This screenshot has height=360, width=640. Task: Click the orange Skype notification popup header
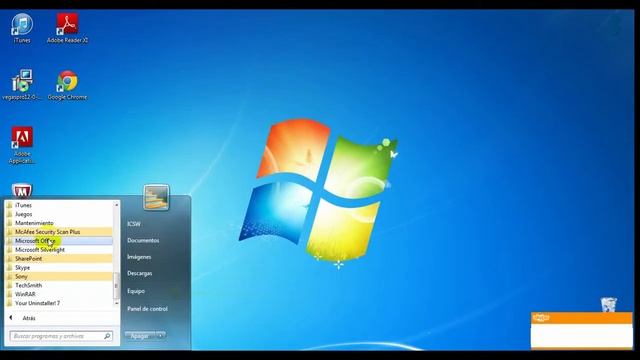point(582,318)
